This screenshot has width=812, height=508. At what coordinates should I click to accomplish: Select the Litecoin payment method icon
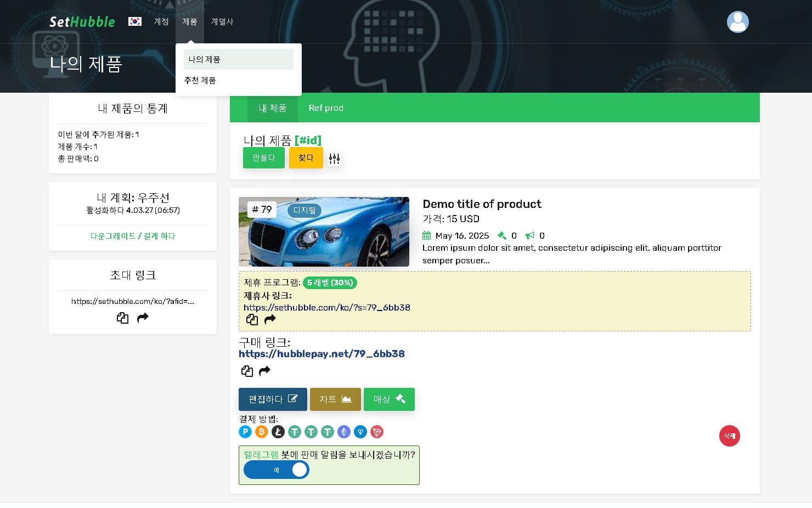278,432
